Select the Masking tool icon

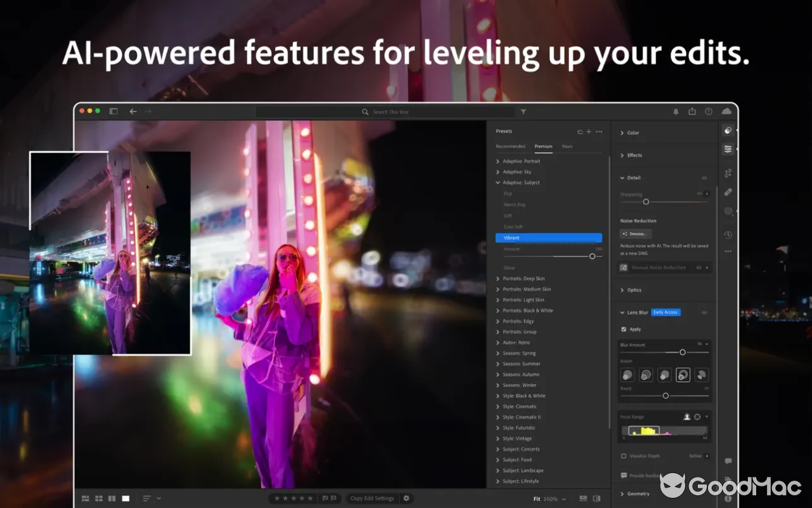pos(728,211)
